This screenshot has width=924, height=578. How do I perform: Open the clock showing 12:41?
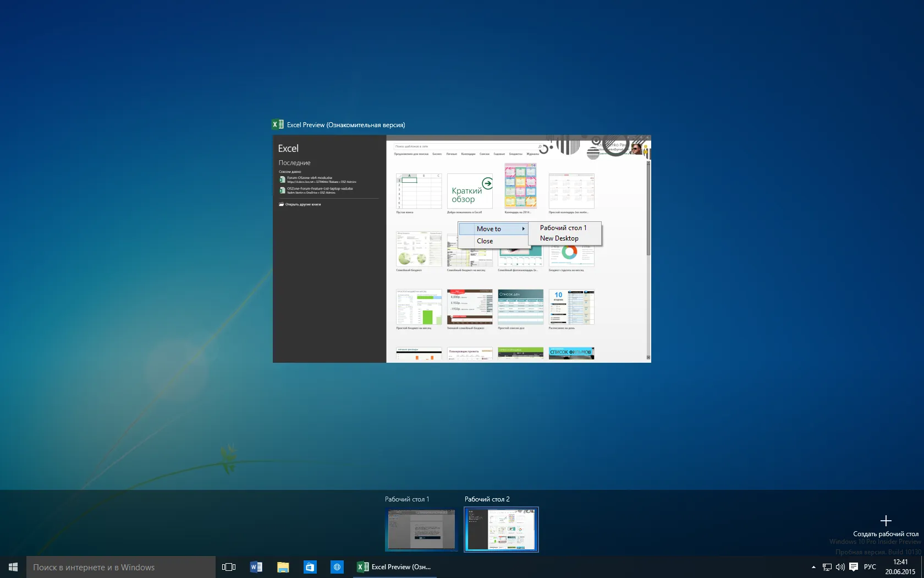pyautogui.click(x=900, y=567)
